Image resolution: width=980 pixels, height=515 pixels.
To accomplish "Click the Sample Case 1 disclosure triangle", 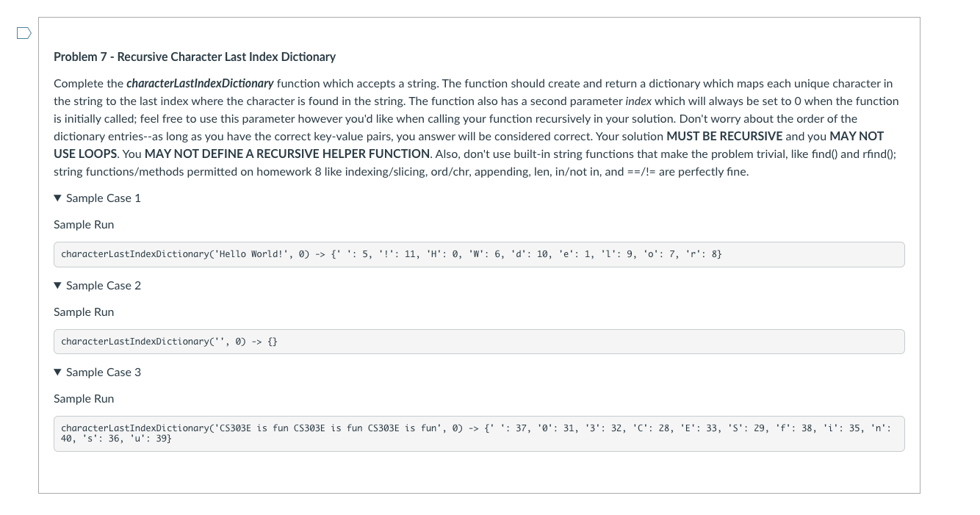I will pos(57,198).
